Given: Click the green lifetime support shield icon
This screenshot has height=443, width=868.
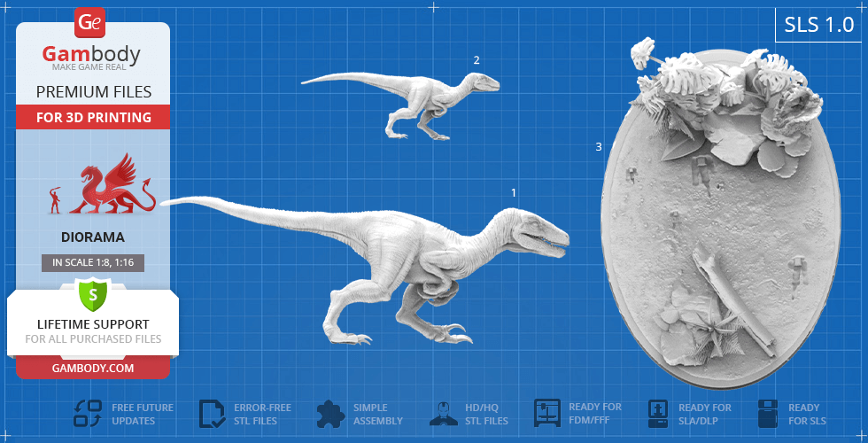Looking at the screenshot, I should point(93,293).
